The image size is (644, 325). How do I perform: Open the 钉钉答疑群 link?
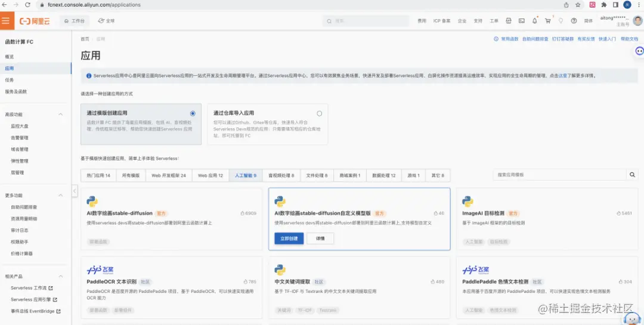click(x=563, y=39)
